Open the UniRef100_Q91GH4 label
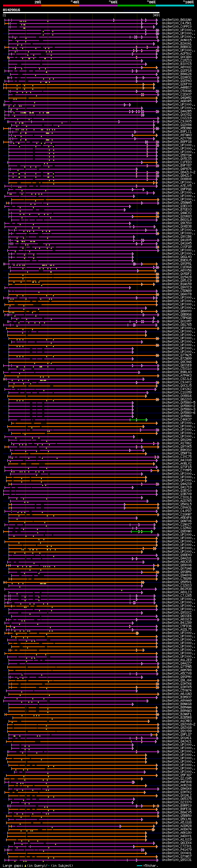This screenshot has height=868, width=197. pos(177,440)
